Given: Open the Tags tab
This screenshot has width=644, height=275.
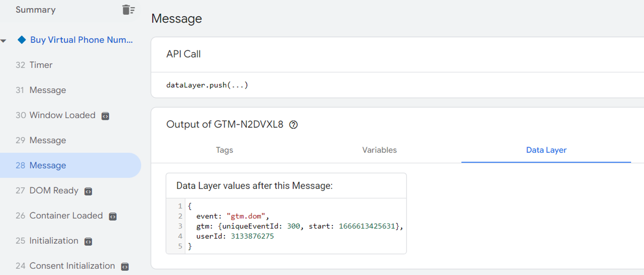Looking at the screenshot, I should 224,150.
